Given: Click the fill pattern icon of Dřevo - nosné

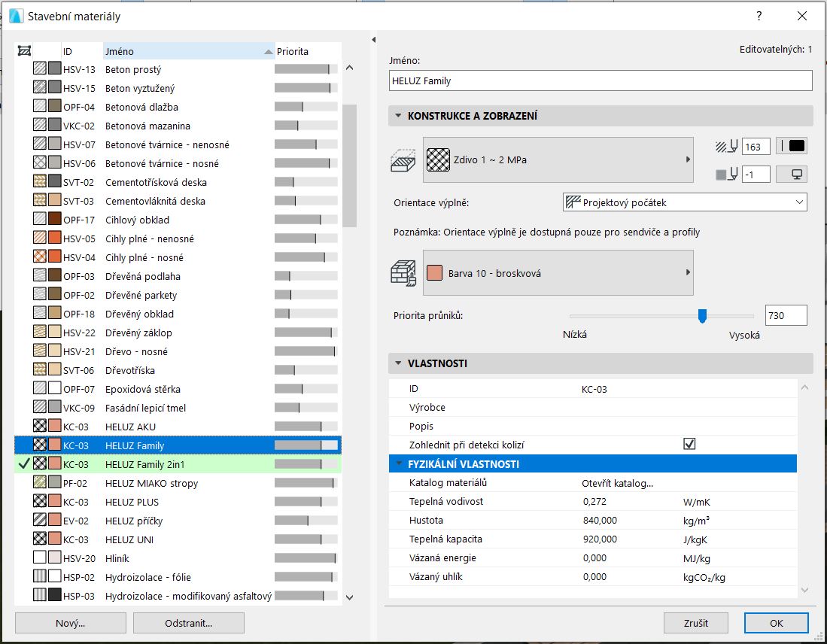Looking at the screenshot, I should click(40, 351).
